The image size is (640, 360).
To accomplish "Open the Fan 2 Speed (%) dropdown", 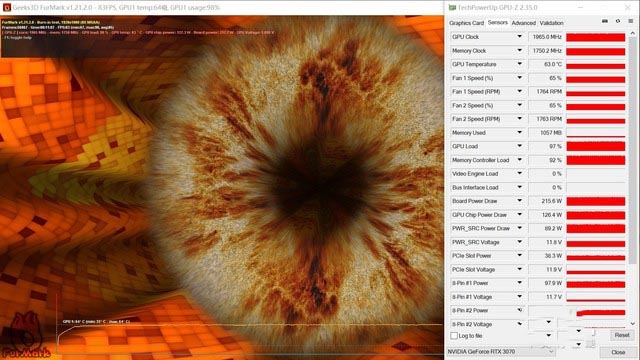I will pyautogui.click(x=520, y=105).
